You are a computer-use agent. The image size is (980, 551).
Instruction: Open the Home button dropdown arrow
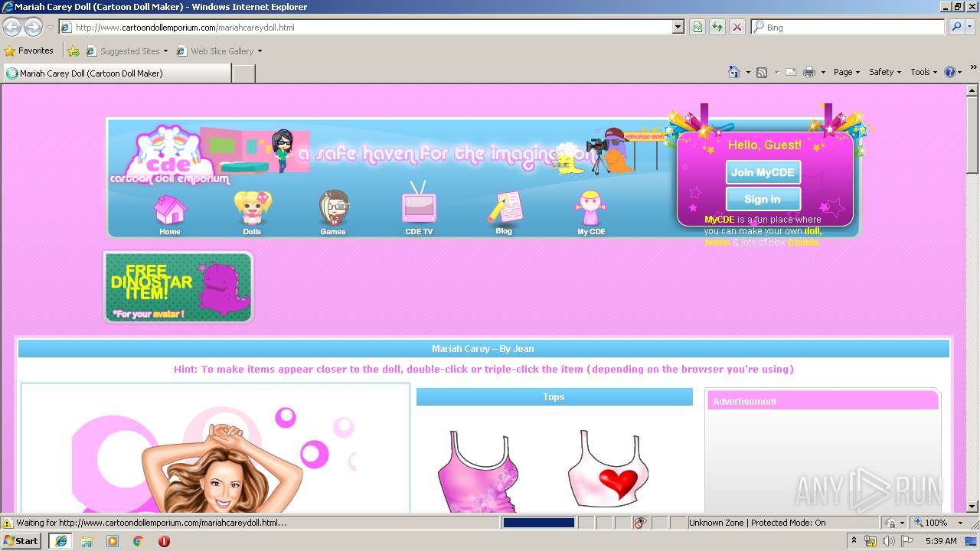(x=748, y=73)
